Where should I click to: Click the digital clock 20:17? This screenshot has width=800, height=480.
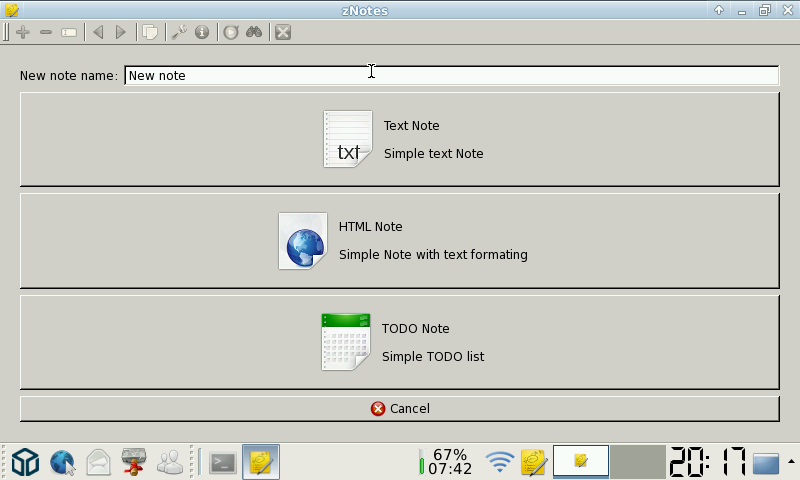coord(707,462)
